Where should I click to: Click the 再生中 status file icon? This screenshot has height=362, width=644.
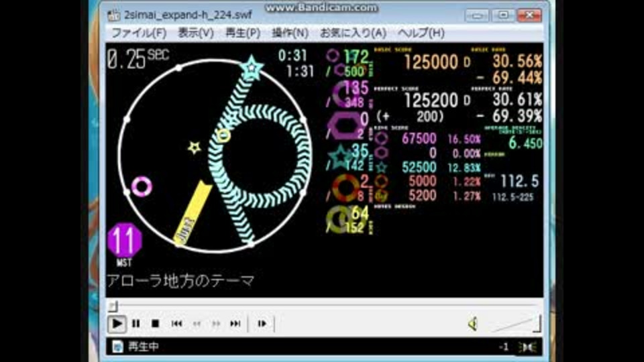tap(117, 347)
